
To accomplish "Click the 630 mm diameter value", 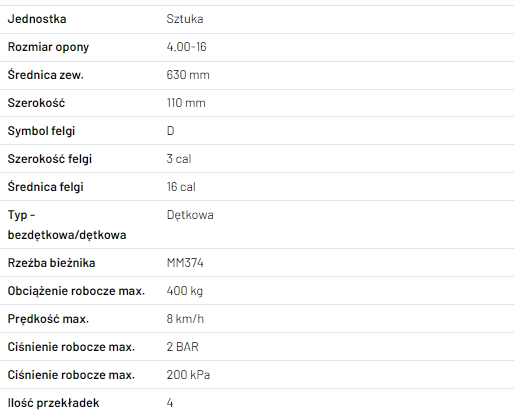I will (188, 75).
